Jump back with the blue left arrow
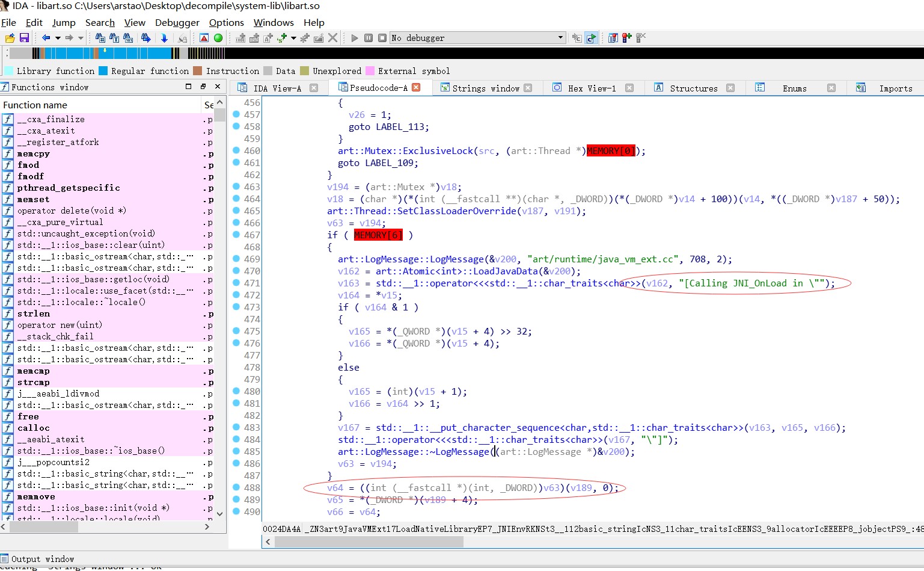 click(46, 38)
